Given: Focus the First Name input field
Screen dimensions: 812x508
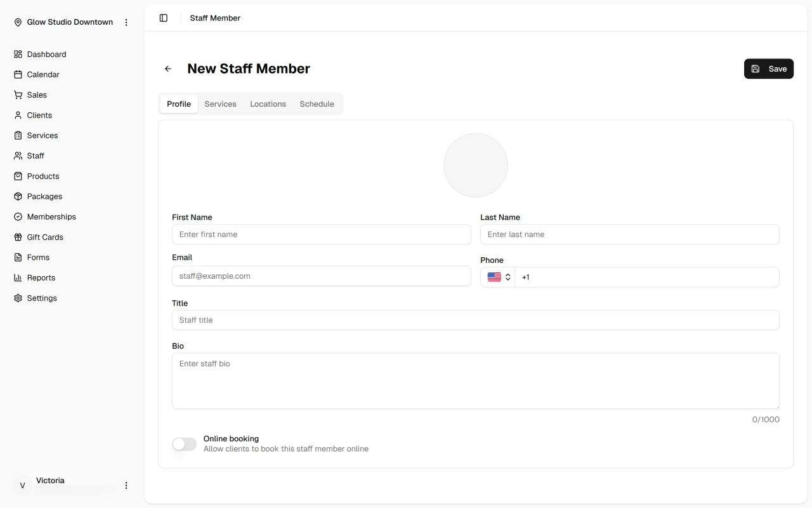Looking at the screenshot, I should pos(322,234).
